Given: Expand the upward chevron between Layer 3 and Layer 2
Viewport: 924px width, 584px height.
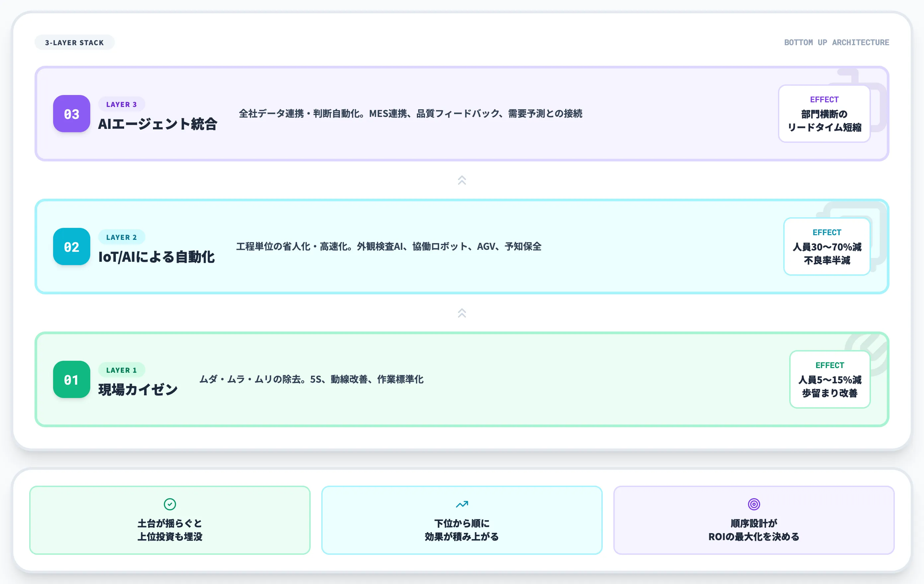Looking at the screenshot, I should click(x=462, y=180).
